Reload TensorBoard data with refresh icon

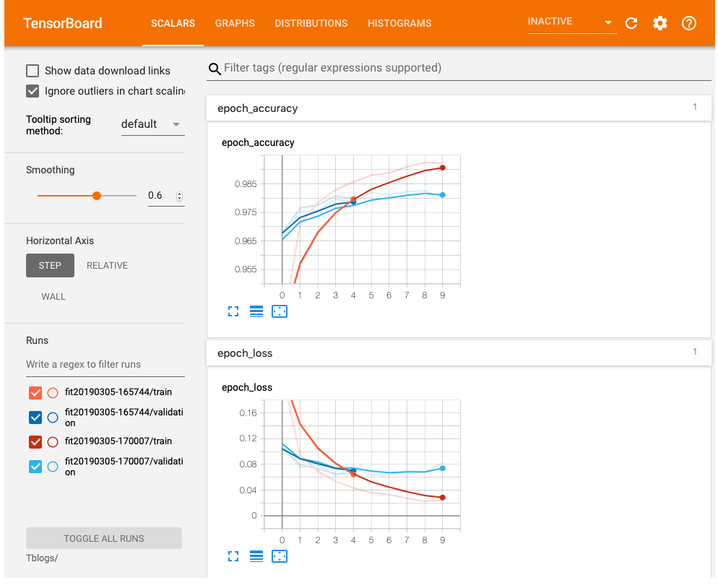(631, 23)
